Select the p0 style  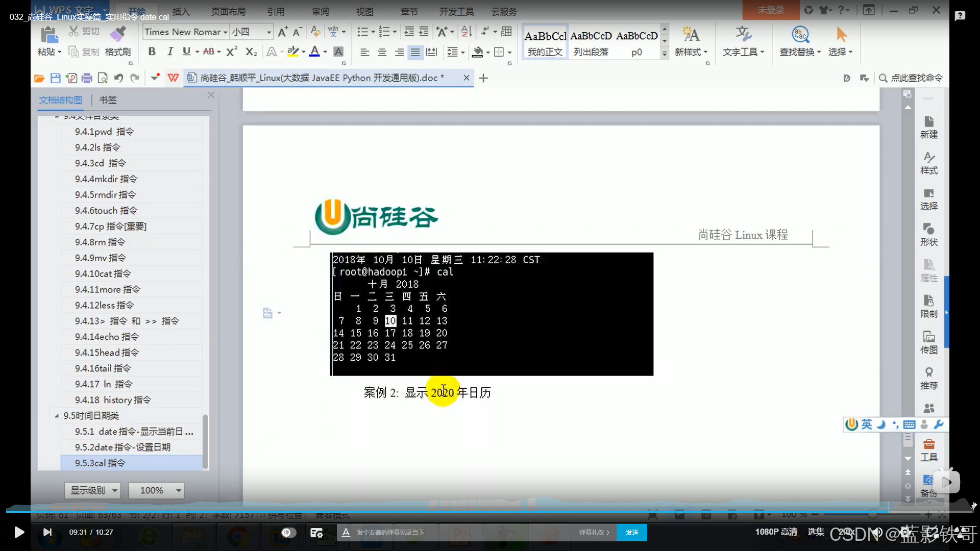pyautogui.click(x=636, y=41)
